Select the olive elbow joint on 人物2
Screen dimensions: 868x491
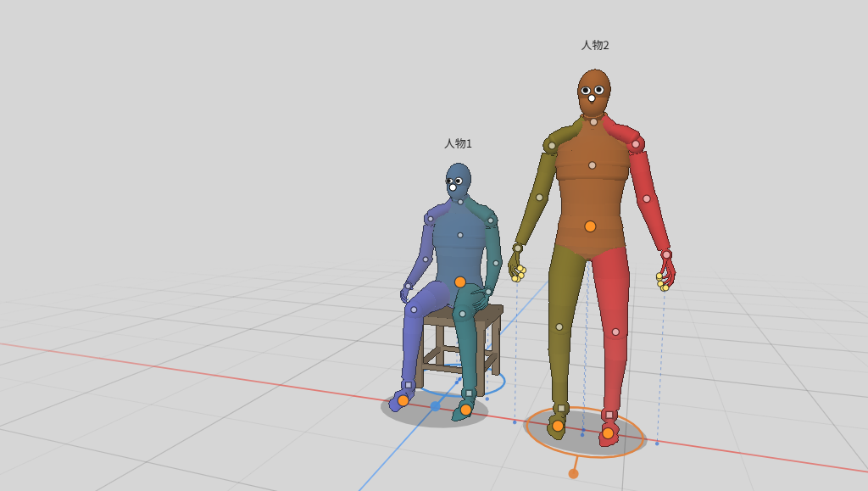tap(539, 198)
